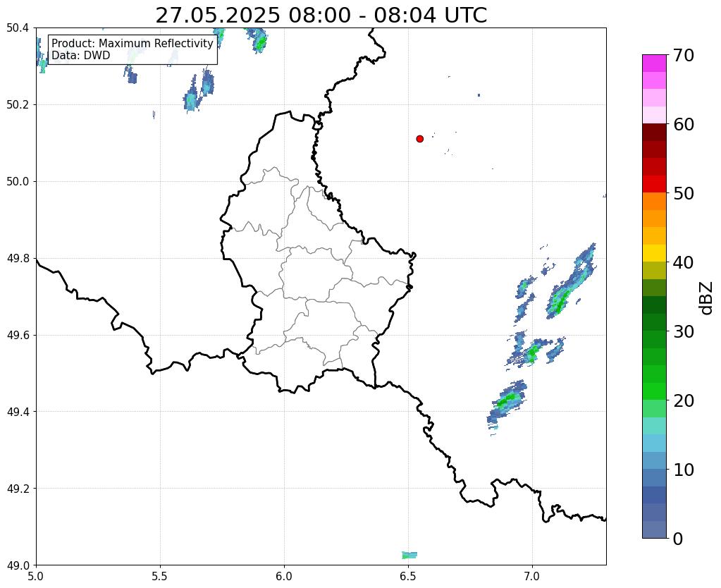Viewport: 721px width, 588px height.
Task: Click the colorbar tick label 60
Action: [683, 124]
